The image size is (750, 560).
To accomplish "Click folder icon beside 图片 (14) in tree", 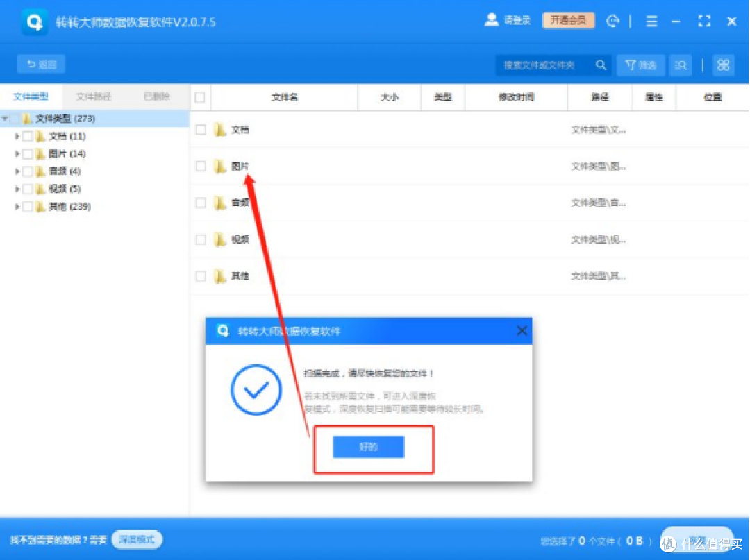I will (x=41, y=154).
